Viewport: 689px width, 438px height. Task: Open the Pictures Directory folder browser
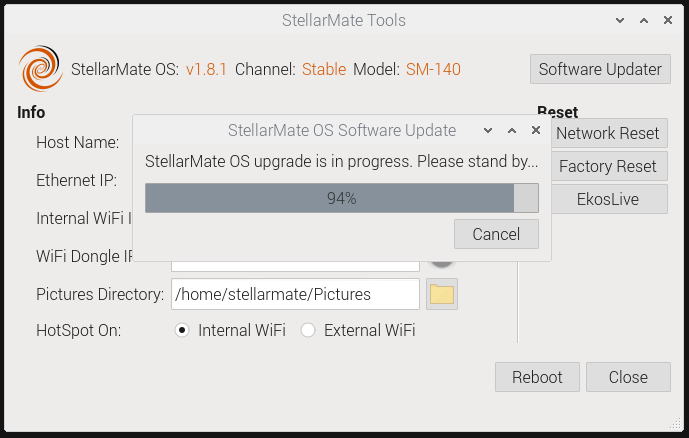tap(442, 294)
